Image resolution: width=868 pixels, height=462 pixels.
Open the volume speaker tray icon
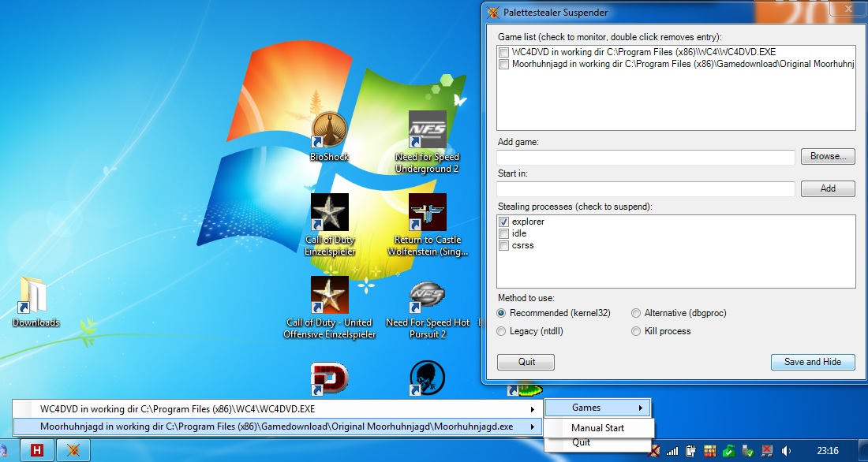coord(785,451)
